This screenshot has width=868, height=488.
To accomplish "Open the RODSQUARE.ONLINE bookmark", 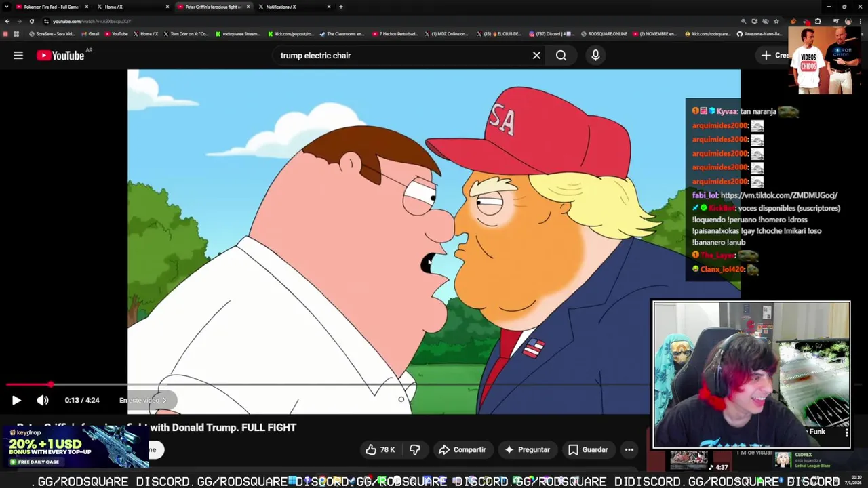I will tap(604, 34).
